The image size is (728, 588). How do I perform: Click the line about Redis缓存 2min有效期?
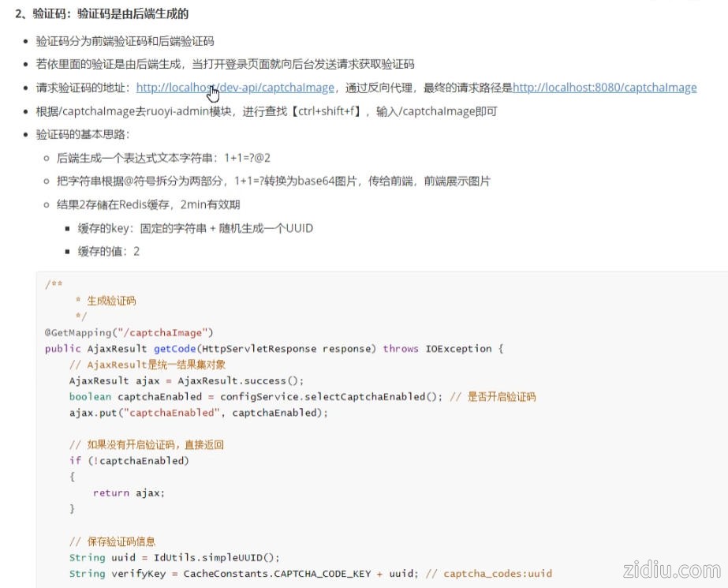pyautogui.click(x=148, y=204)
